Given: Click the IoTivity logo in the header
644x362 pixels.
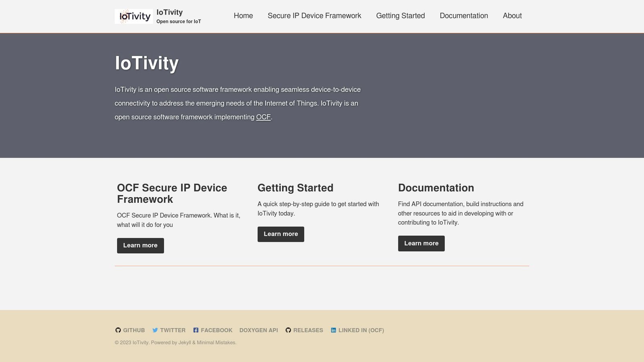Looking at the screenshot, I should pyautogui.click(x=133, y=16).
